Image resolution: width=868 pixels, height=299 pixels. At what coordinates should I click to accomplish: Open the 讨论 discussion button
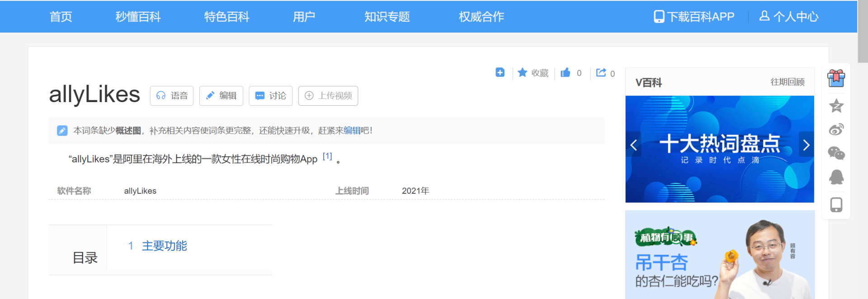[271, 96]
